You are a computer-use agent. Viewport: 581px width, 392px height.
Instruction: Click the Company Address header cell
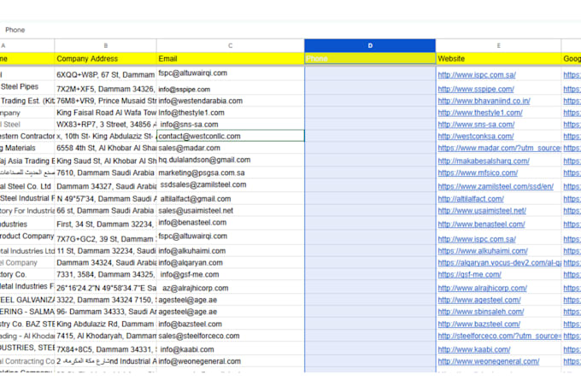pyautogui.click(x=105, y=59)
